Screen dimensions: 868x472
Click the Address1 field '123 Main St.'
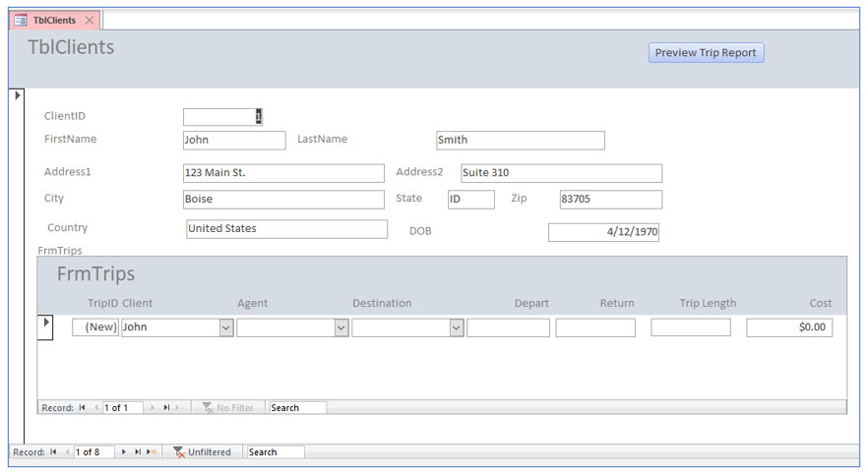(x=283, y=173)
